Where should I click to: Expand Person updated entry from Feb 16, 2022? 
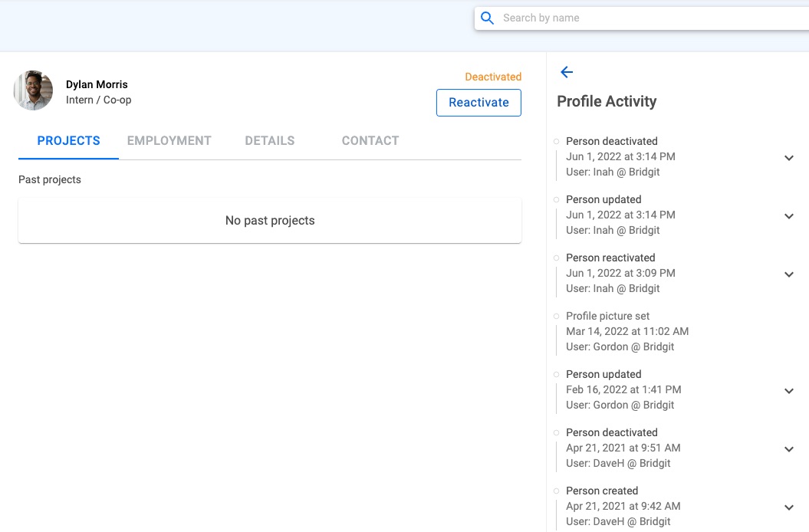[789, 391]
